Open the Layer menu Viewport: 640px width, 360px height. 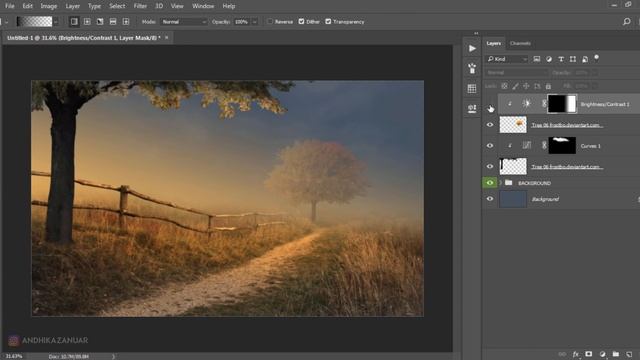click(73, 6)
